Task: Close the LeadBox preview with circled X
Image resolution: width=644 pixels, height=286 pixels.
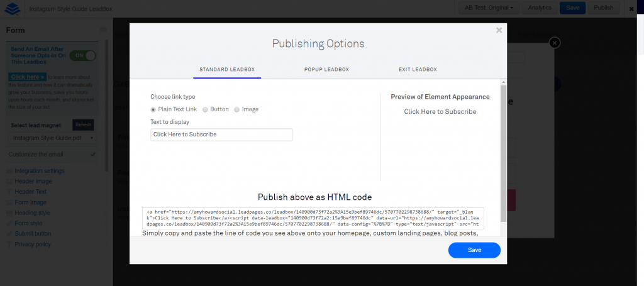Action: pyautogui.click(x=555, y=43)
